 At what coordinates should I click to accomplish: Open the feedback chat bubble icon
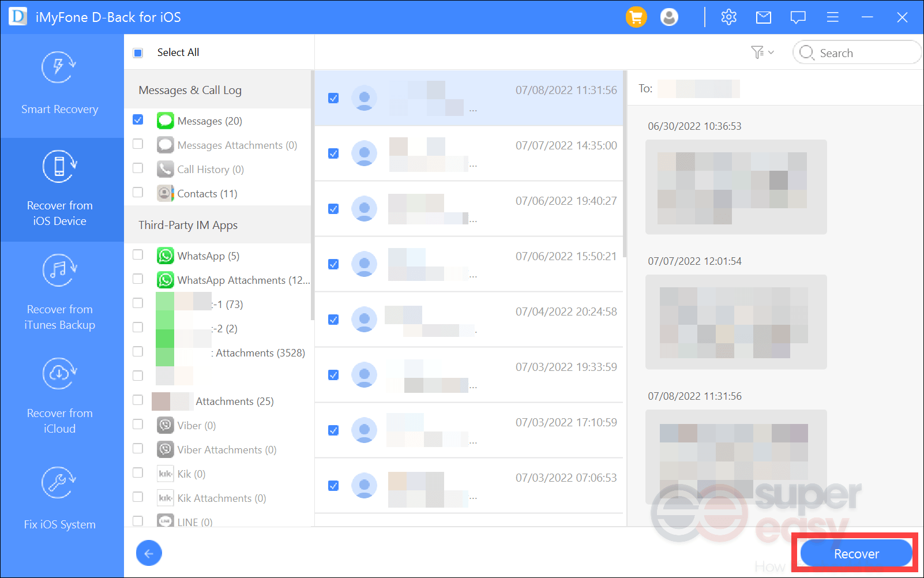798,18
